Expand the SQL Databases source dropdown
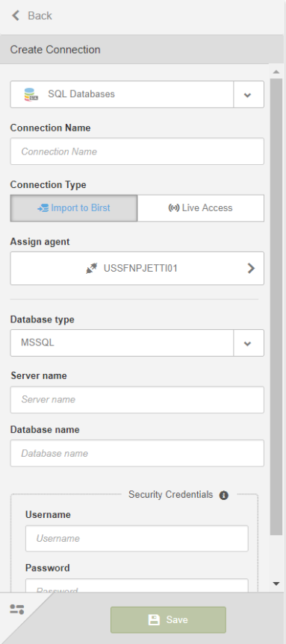The image size is (286, 644). 248,95
